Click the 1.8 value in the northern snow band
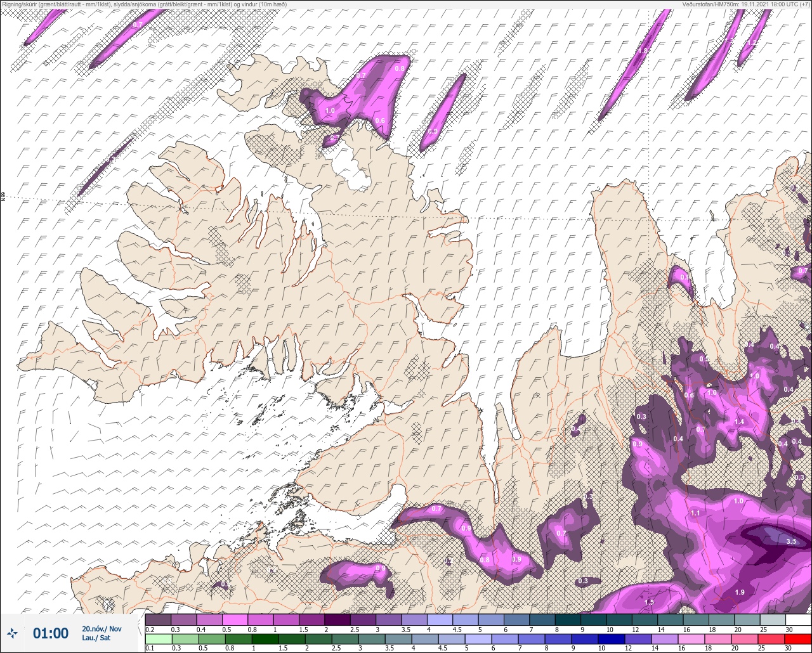 [x=642, y=51]
